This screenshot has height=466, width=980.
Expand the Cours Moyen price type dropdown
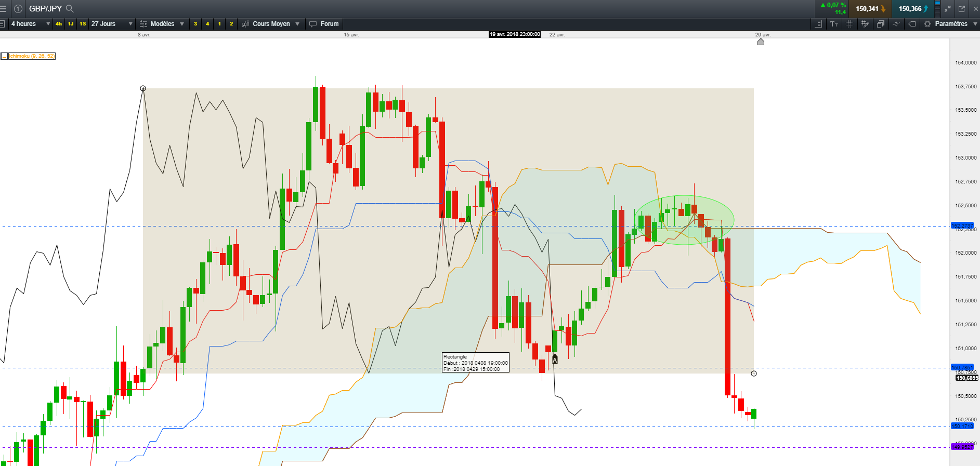[x=297, y=24]
